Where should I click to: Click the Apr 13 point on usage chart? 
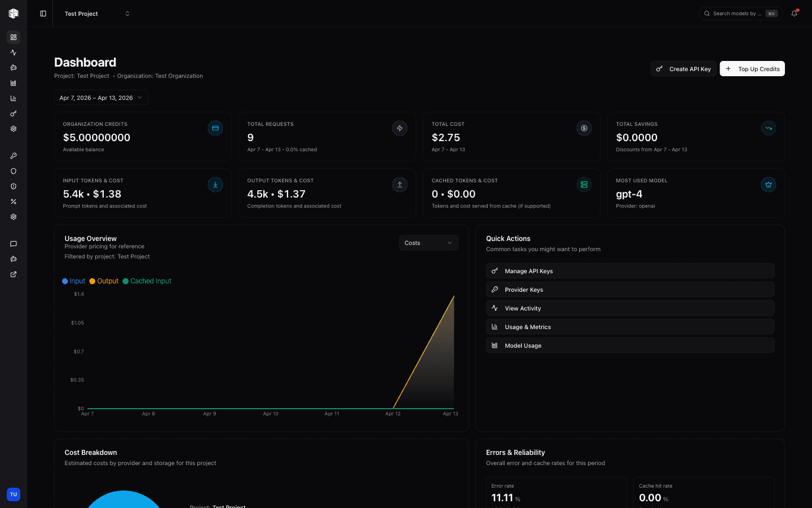pyautogui.click(x=454, y=296)
